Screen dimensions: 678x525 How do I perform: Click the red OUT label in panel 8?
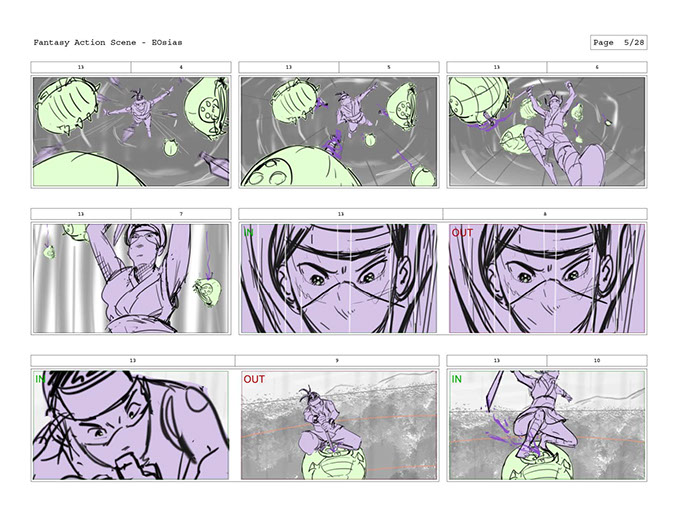coord(462,233)
